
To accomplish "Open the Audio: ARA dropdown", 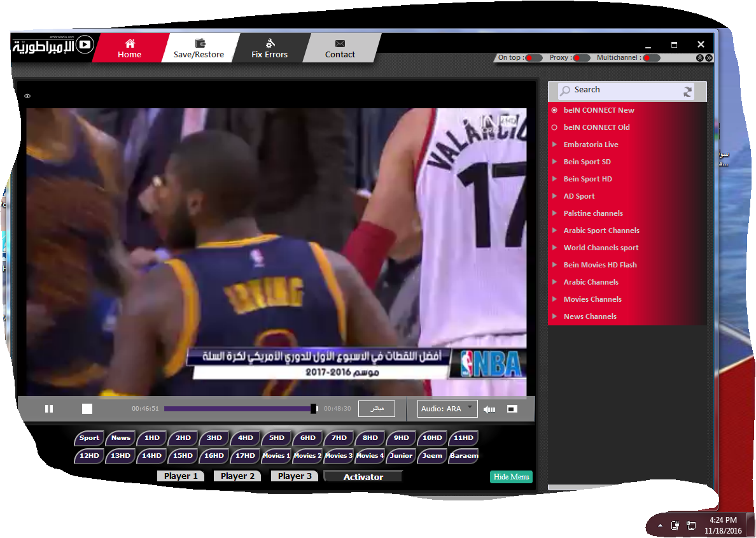I will [x=447, y=409].
